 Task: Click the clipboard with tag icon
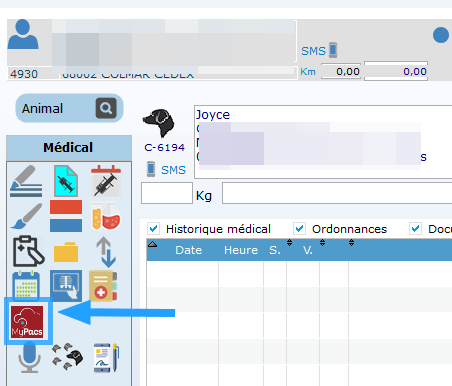[28, 251]
